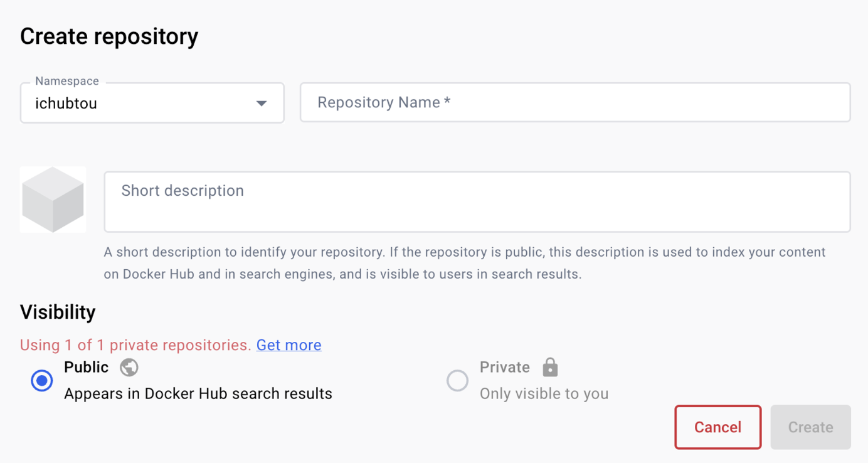Click the Namespace dropdown arrow
The height and width of the screenshot is (463, 868).
pyautogui.click(x=262, y=103)
